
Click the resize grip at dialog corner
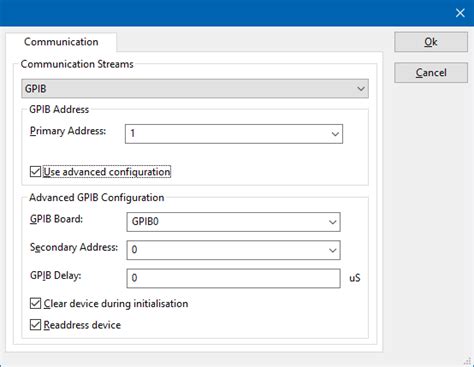pyautogui.click(x=468, y=361)
